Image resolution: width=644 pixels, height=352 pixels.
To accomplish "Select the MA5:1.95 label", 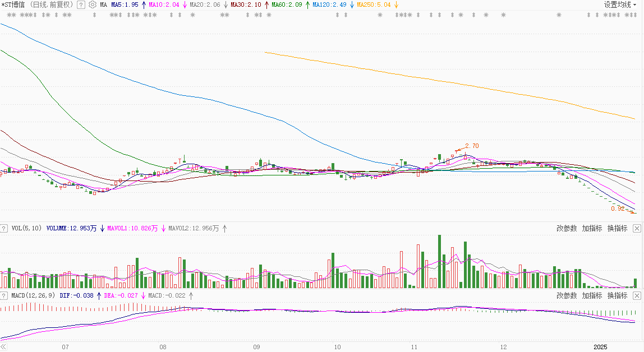I will coord(125,5).
